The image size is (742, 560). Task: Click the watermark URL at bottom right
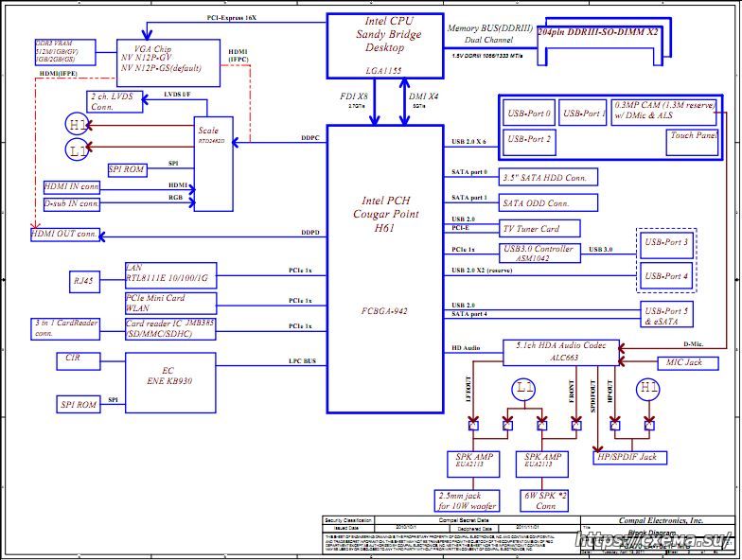(x=655, y=539)
